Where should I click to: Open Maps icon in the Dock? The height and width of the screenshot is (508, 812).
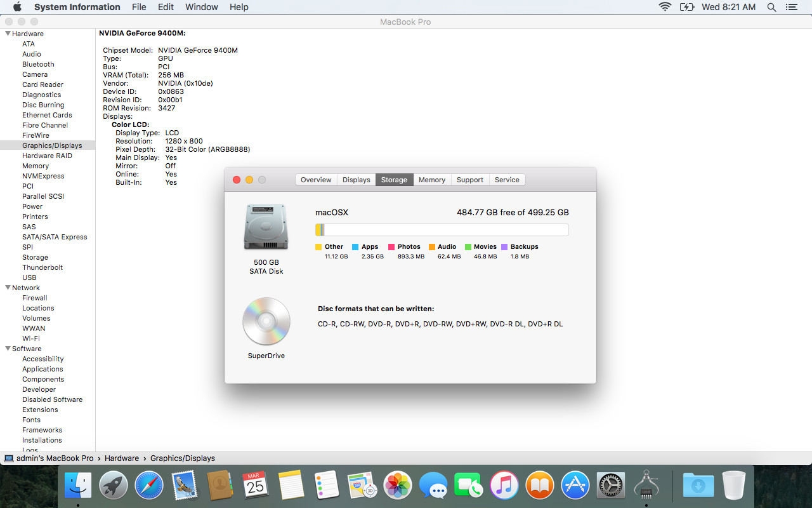(x=362, y=486)
